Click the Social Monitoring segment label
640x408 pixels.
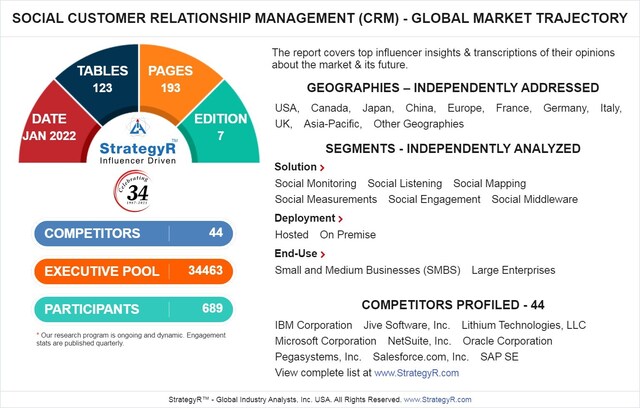tap(316, 184)
